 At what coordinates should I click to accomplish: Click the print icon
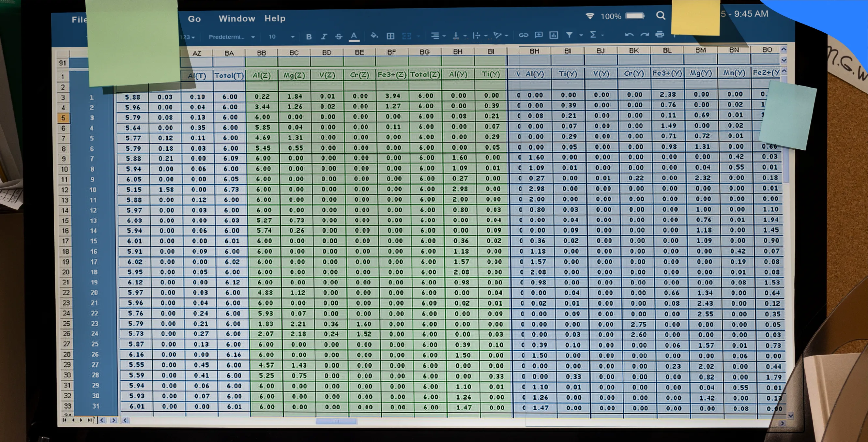[660, 34]
